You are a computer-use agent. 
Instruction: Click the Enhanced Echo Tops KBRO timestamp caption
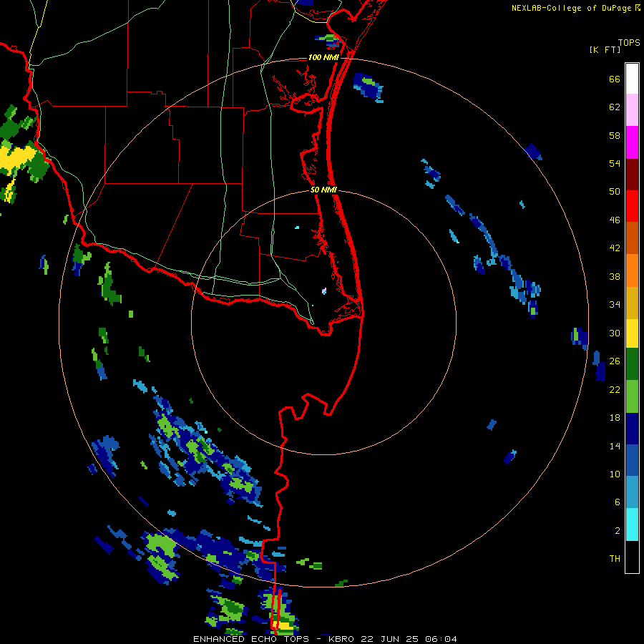(x=325, y=639)
